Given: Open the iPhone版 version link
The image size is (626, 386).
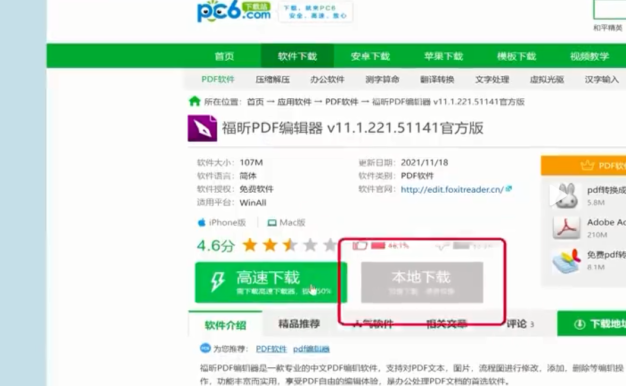Looking at the screenshot, I should (227, 222).
